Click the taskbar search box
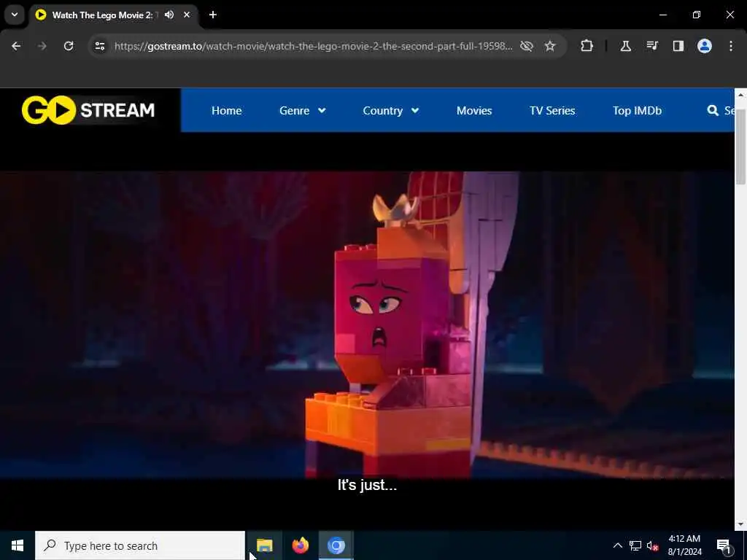Image resolution: width=747 pixels, height=560 pixels. (x=140, y=545)
